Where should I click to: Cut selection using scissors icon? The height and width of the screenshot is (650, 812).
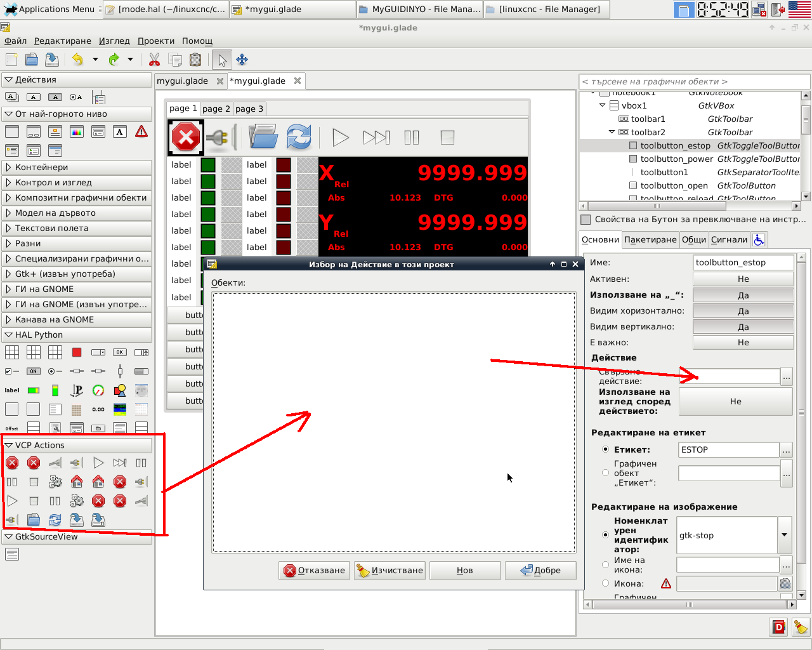click(x=154, y=60)
